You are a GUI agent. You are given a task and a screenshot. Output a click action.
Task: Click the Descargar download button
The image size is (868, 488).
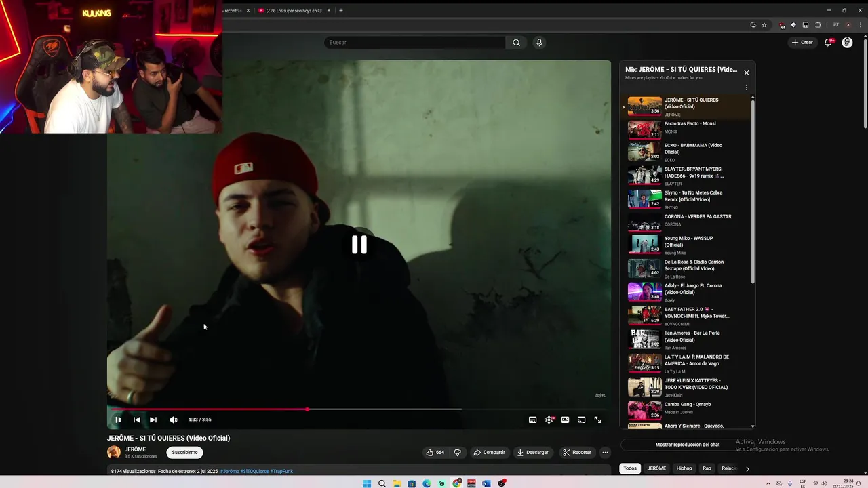[x=533, y=452]
